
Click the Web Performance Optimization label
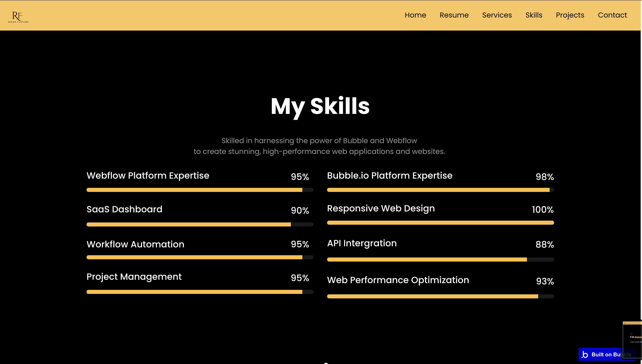398,280
